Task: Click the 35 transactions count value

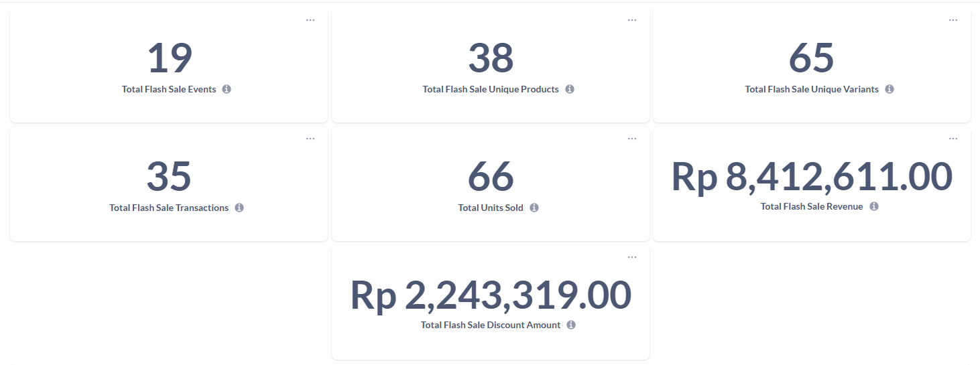Action: tap(169, 176)
